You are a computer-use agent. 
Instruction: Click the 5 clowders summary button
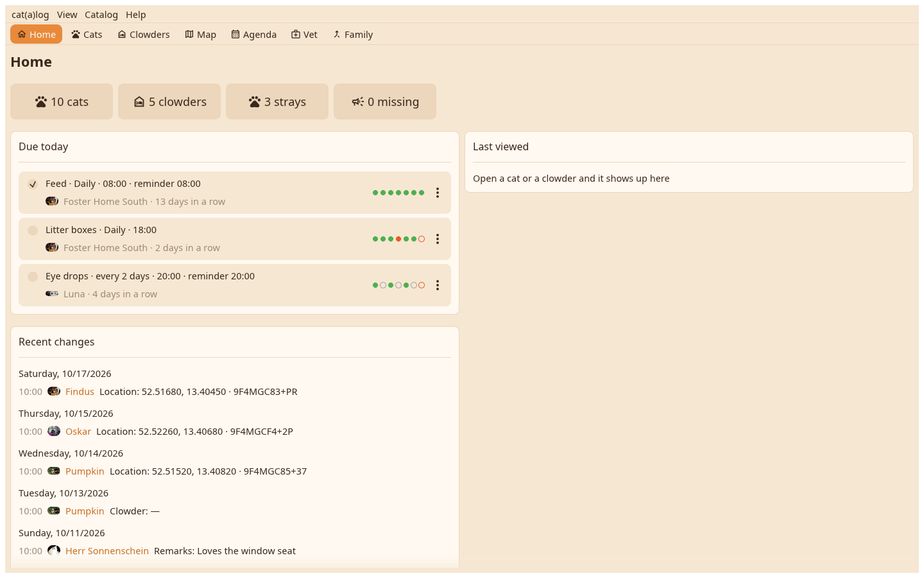[169, 101]
